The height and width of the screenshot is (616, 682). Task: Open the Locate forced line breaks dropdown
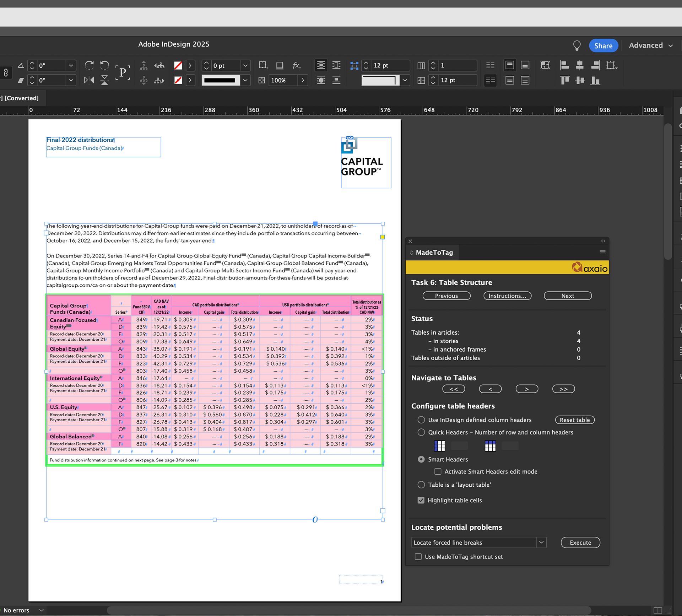(x=541, y=542)
